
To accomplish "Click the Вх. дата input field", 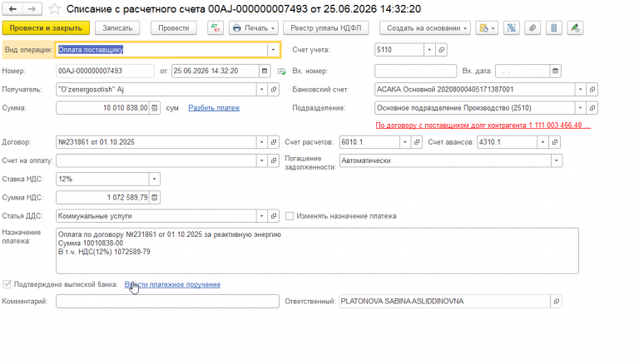I will [523, 71].
